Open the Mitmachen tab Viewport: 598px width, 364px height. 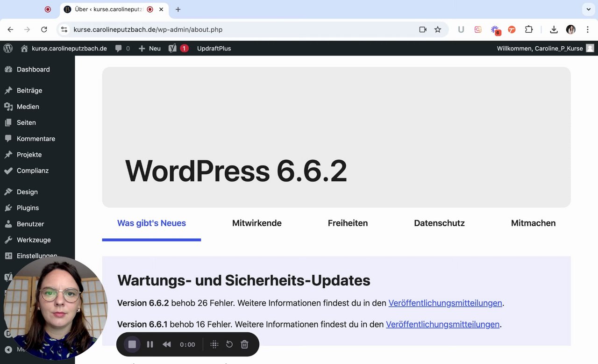[533, 223]
